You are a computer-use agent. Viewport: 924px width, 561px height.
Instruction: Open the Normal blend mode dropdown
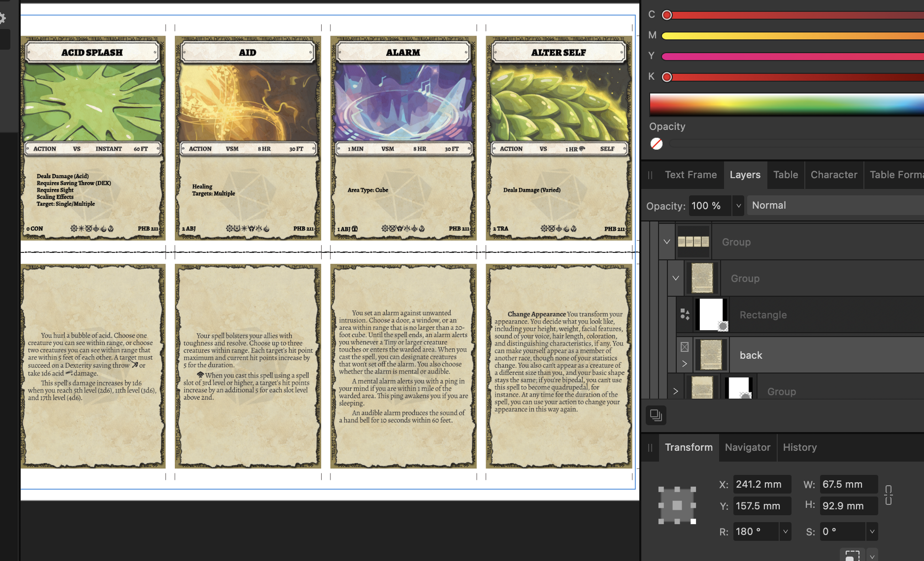coord(835,206)
